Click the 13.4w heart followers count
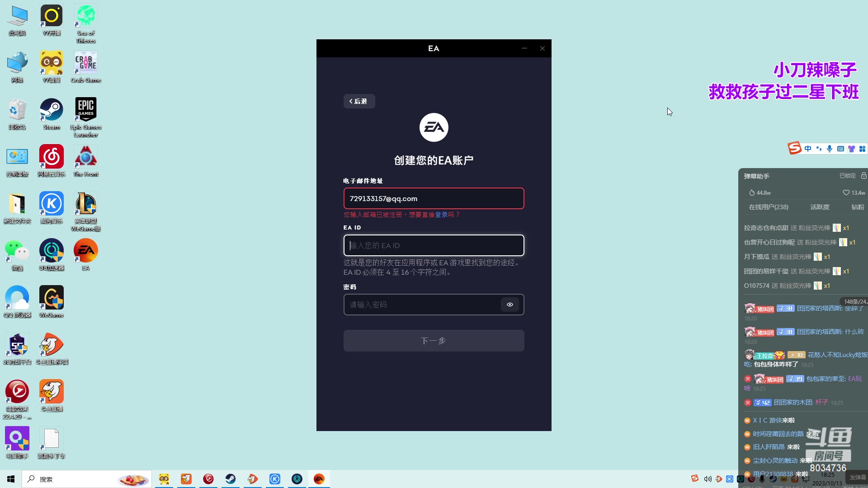 (x=854, y=192)
